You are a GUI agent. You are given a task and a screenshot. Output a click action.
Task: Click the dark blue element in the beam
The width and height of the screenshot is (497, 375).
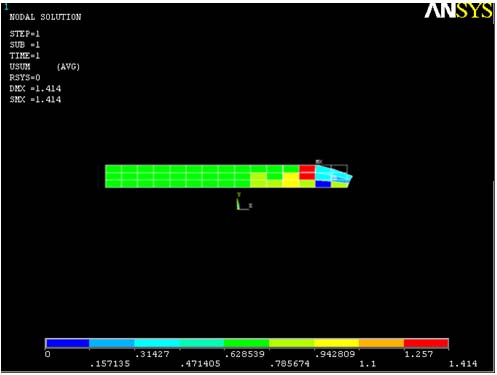coord(323,184)
